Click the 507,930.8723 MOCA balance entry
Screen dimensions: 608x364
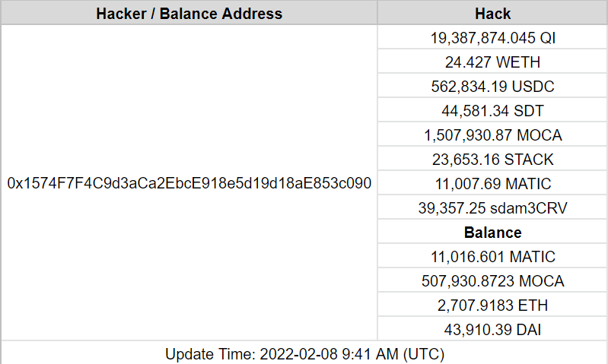click(492, 281)
